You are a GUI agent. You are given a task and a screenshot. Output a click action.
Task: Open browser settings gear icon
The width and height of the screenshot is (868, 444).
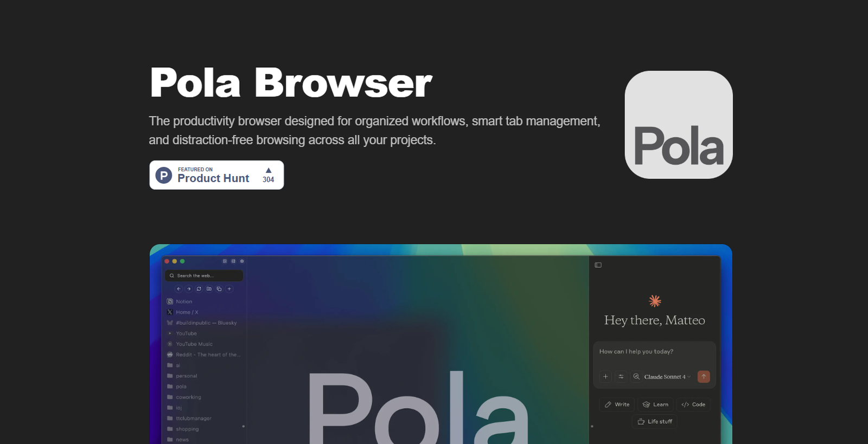(242, 261)
